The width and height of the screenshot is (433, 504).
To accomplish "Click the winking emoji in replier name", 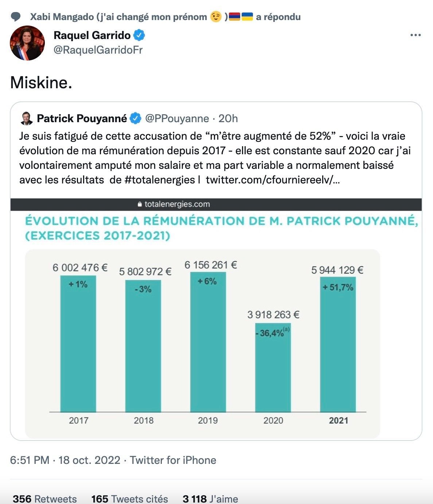I will tap(216, 17).
